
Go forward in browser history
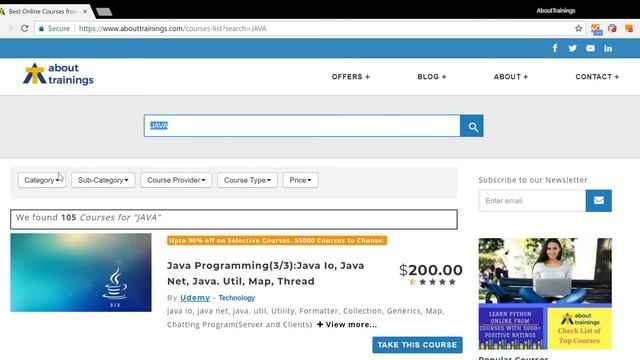point(10,28)
